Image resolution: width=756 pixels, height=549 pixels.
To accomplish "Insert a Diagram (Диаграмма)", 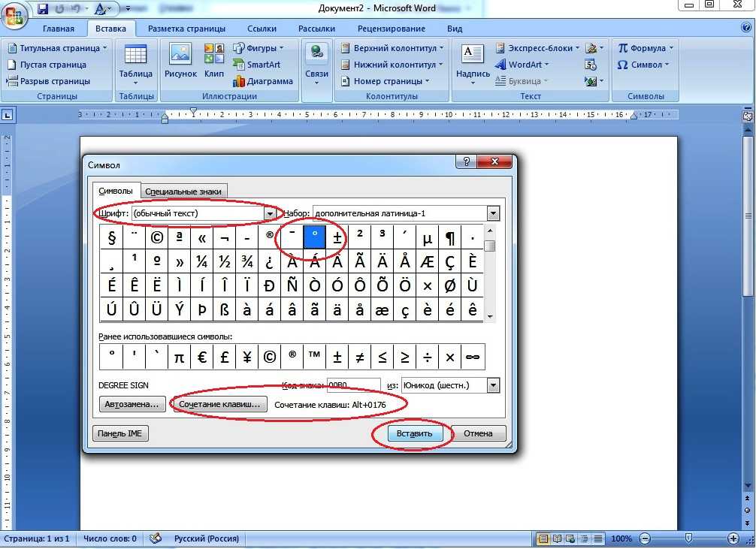I will (263, 81).
